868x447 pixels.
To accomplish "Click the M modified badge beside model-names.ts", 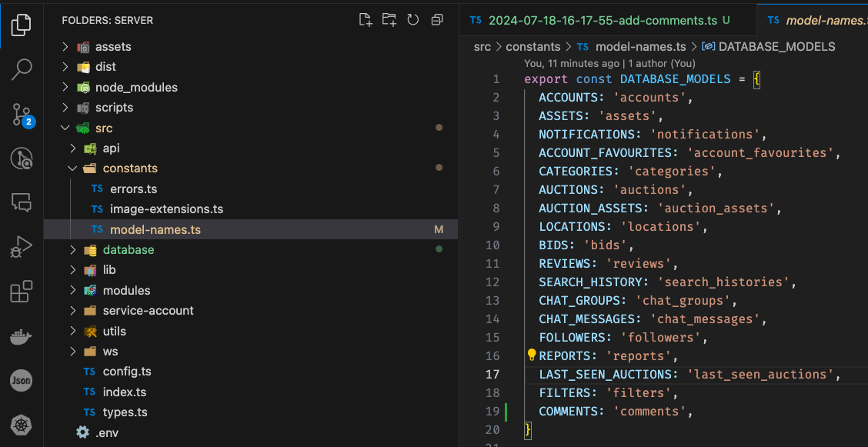I will [439, 229].
